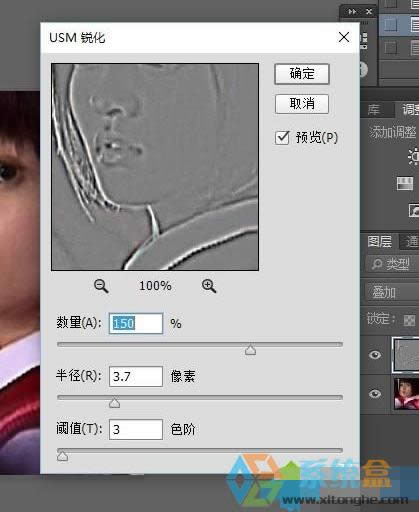Image resolution: width=419 pixels, height=512 pixels.
Task: Click the 确定 OK button
Action: point(302,74)
